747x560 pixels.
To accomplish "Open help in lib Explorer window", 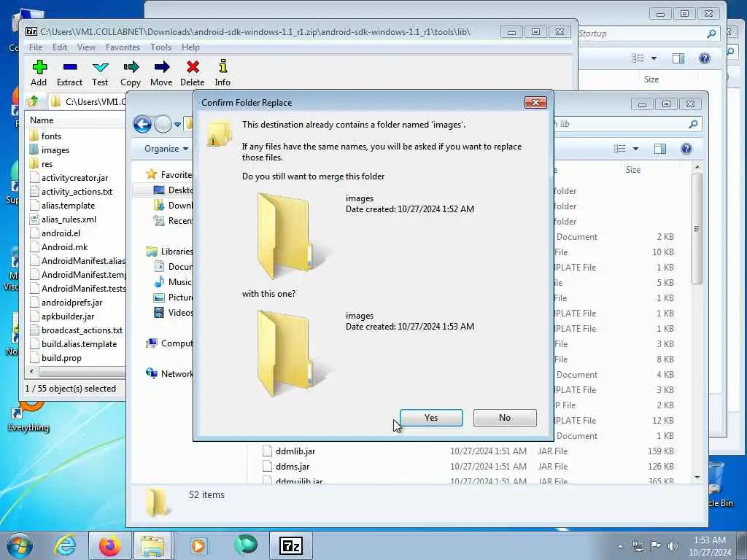I will 686,149.
